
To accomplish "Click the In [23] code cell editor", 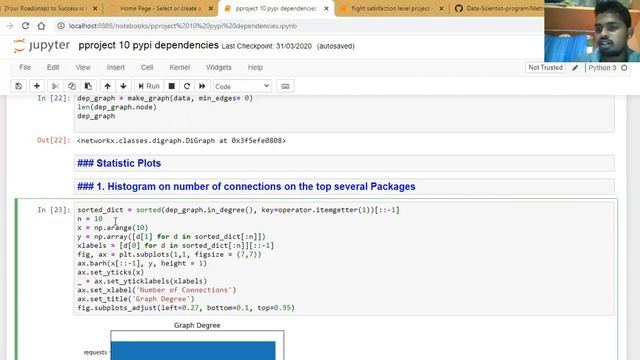I will point(344,259).
